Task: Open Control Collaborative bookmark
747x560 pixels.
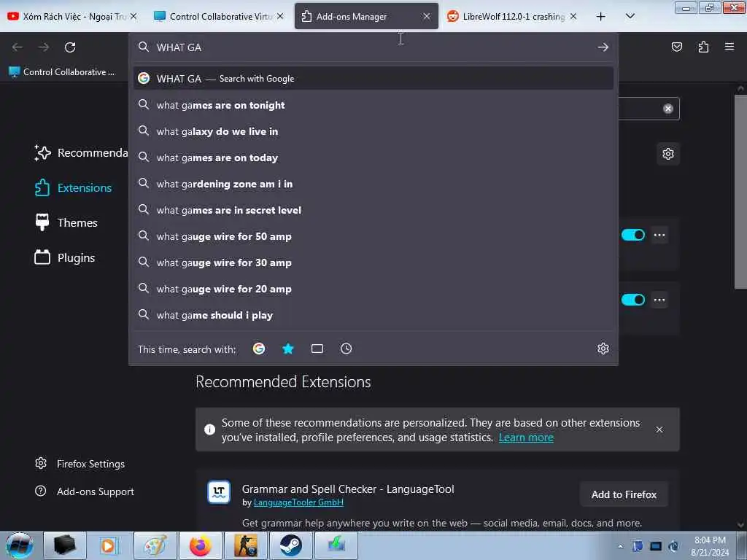Action: (x=62, y=72)
